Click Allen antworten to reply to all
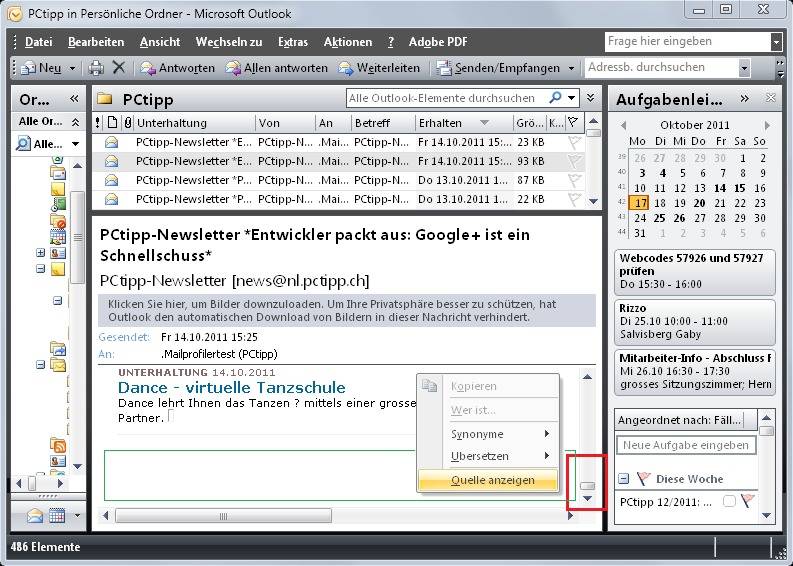The image size is (793, 566). (x=277, y=68)
